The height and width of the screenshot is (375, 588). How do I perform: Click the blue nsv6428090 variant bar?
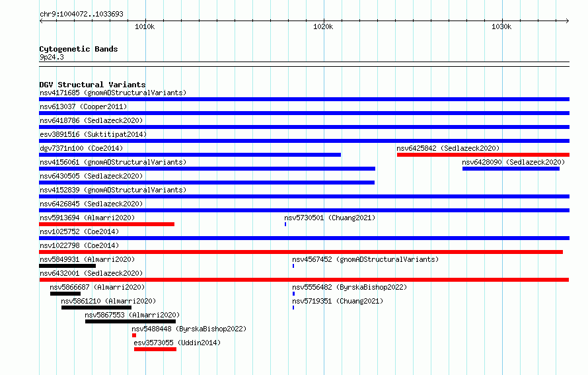point(511,169)
